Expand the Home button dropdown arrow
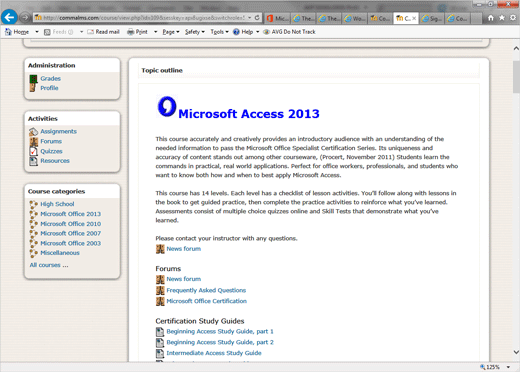Image resolution: width=520 pixels, height=372 pixels. coord(37,32)
